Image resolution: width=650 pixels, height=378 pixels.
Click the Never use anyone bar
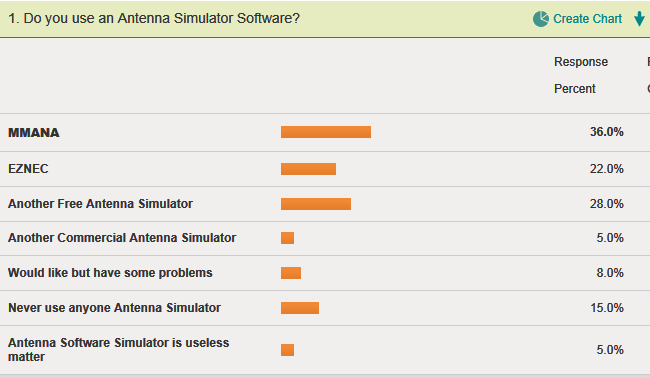pyautogui.click(x=300, y=308)
